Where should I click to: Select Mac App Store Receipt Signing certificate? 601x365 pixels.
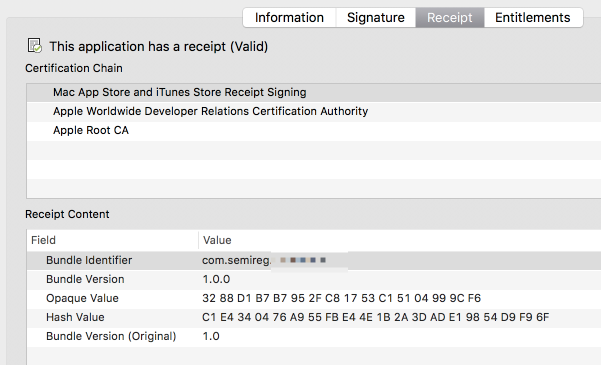coord(314,92)
